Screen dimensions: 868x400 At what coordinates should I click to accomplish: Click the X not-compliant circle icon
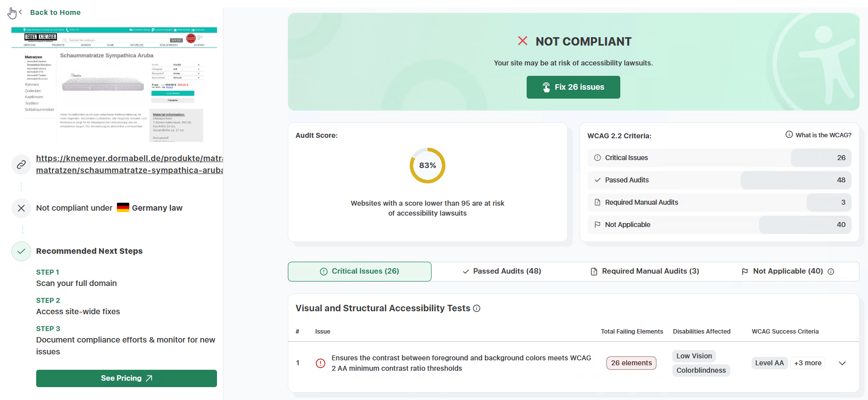point(21,208)
